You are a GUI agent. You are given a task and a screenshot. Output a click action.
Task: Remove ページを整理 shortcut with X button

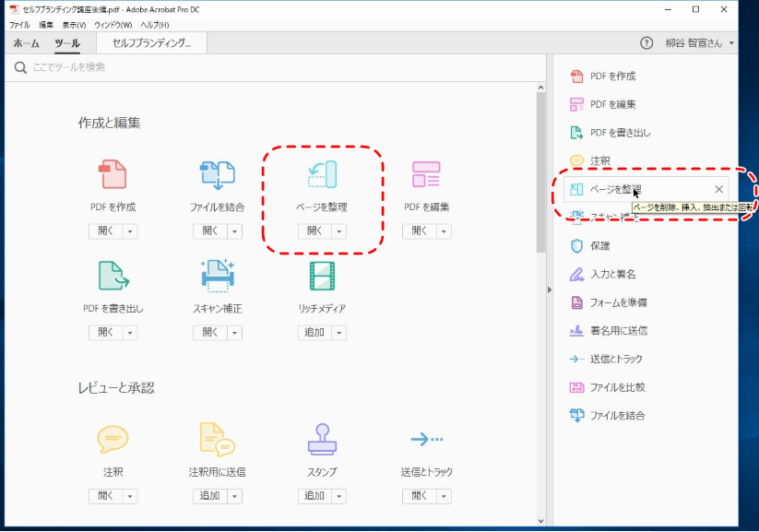coord(718,189)
